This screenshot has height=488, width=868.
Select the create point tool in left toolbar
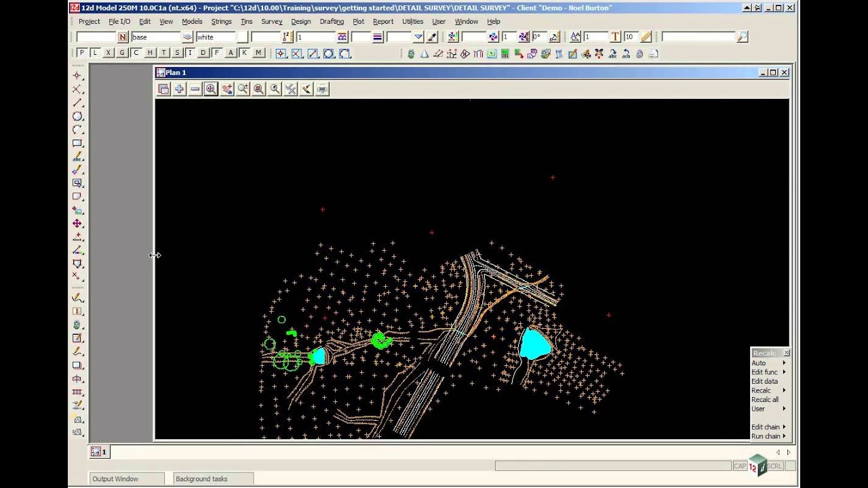77,76
